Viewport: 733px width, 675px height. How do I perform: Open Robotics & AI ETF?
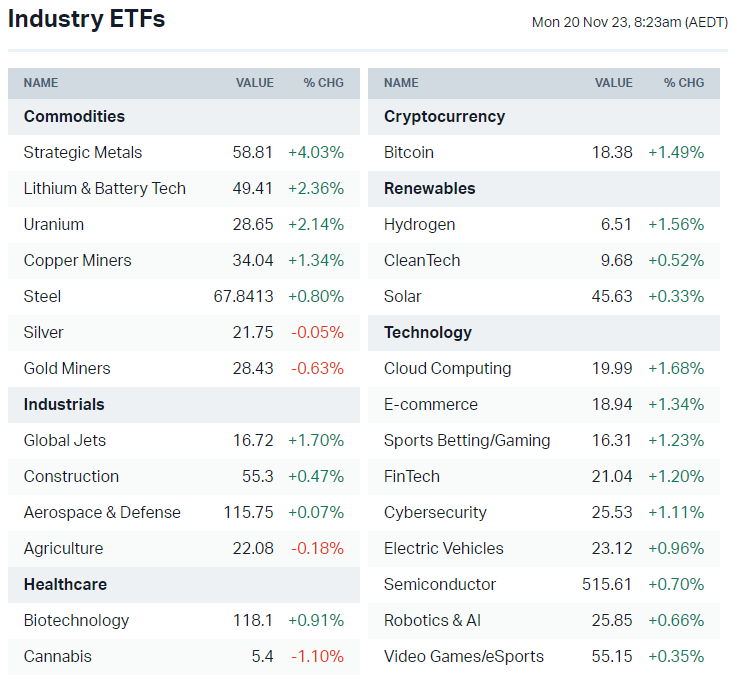point(432,621)
